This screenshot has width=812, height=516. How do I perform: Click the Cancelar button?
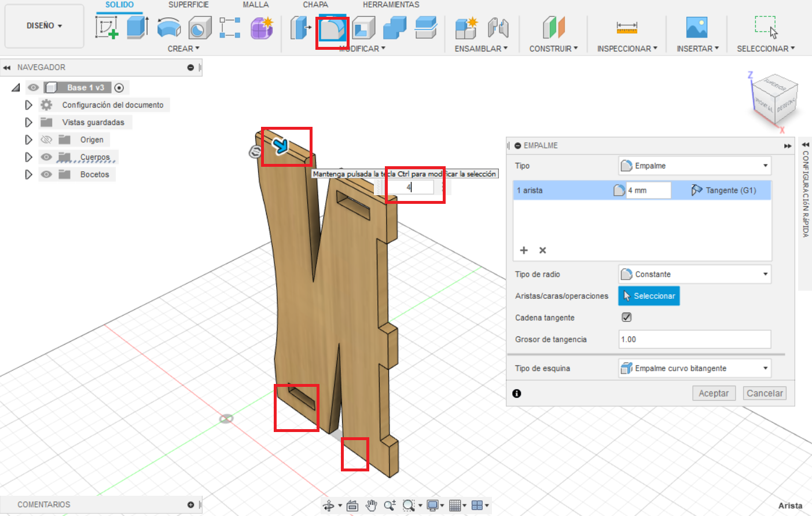(765, 393)
